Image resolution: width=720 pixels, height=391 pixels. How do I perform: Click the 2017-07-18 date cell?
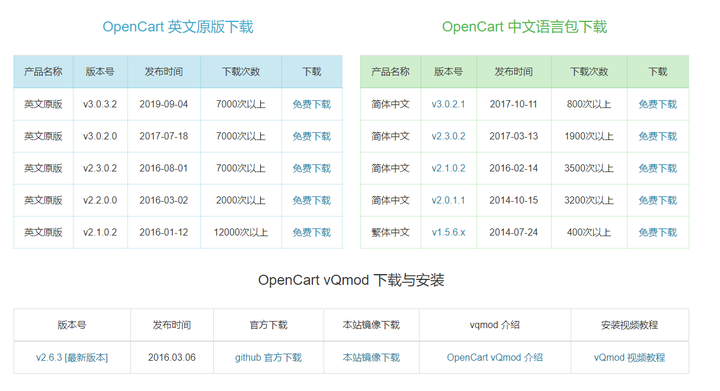164,136
